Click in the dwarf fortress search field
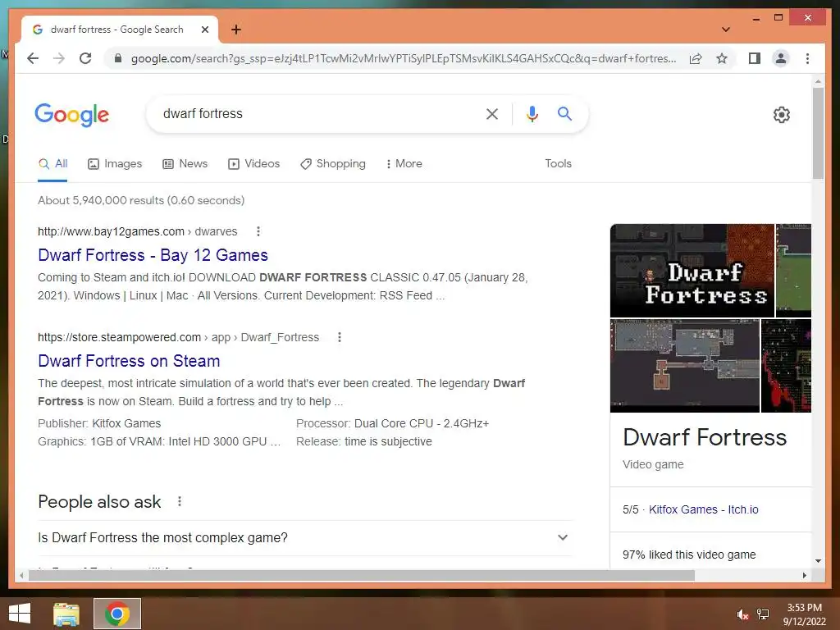 (x=316, y=113)
